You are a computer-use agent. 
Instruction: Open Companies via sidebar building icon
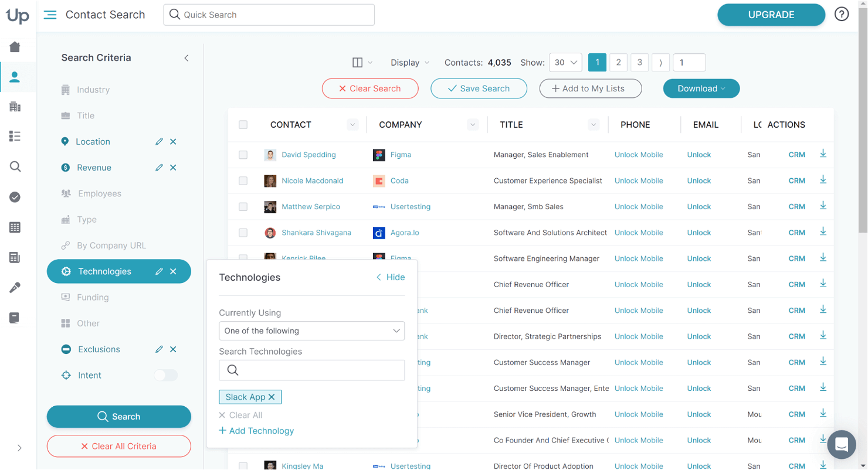(15, 107)
